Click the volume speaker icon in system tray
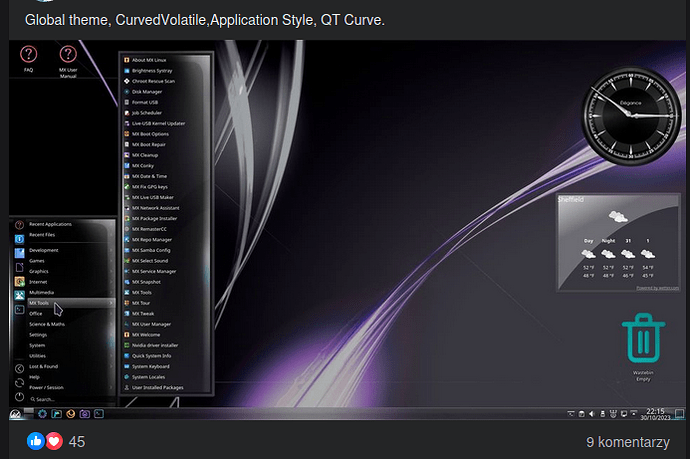Screen dimensions: 690x459 click(592, 414)
